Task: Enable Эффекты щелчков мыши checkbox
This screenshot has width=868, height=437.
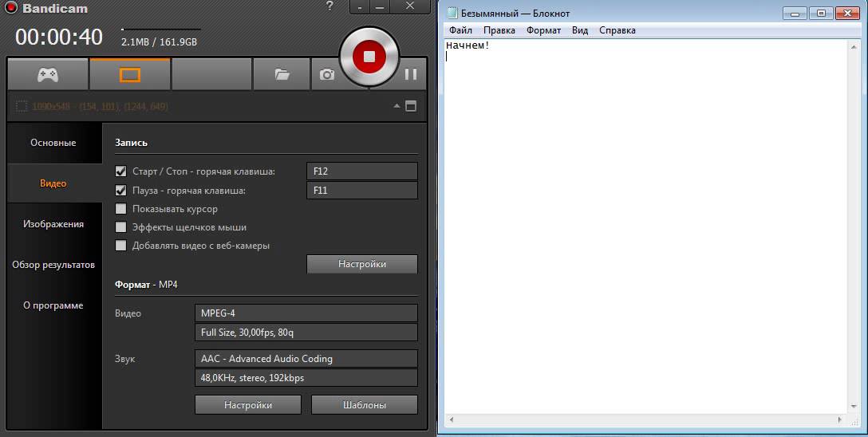Action: coord(120,227)
